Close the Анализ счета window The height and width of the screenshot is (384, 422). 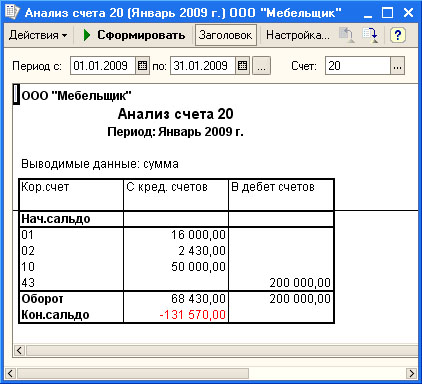408,13
